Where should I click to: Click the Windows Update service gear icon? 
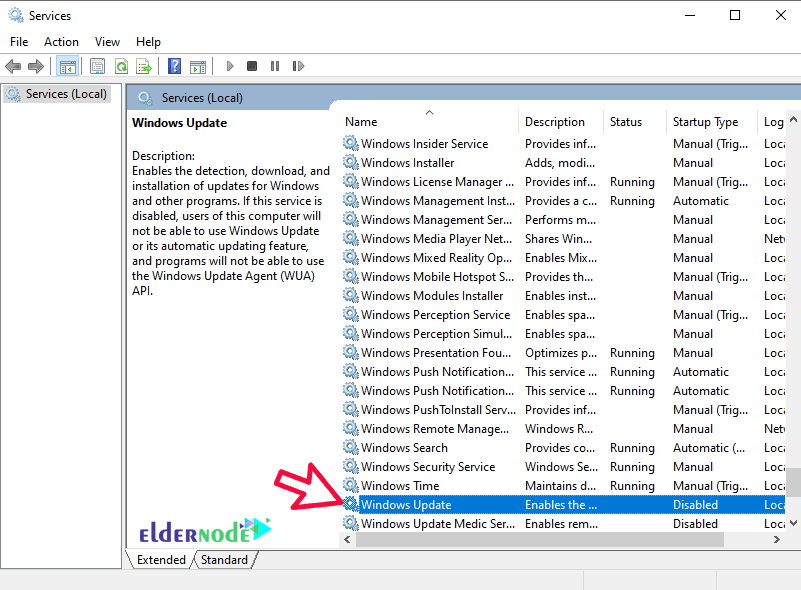click(x=351, y=504)
